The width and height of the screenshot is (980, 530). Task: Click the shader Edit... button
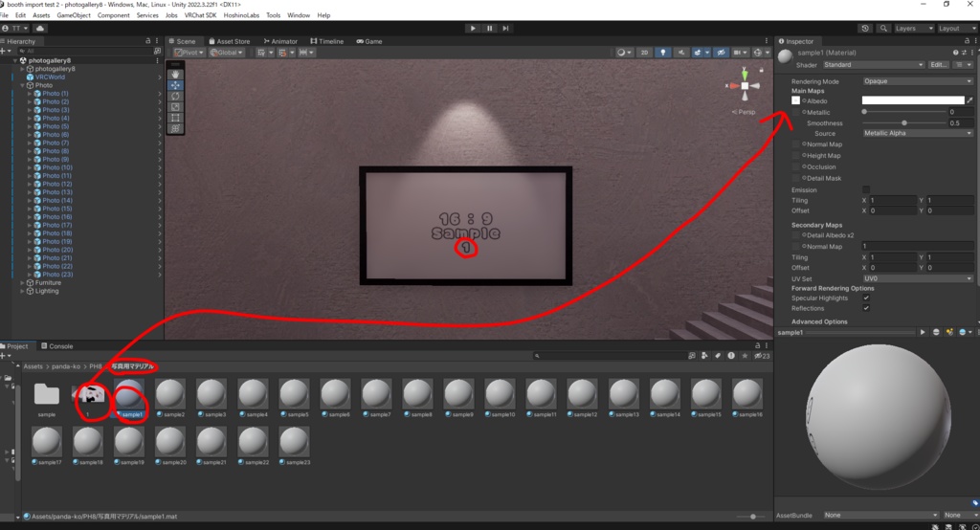coord(938,65)
